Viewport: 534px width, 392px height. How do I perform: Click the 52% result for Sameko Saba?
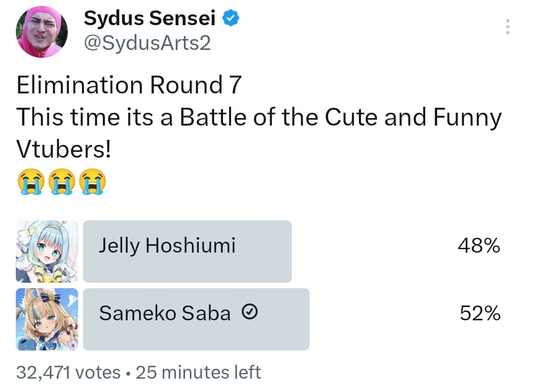coord(480,313)
